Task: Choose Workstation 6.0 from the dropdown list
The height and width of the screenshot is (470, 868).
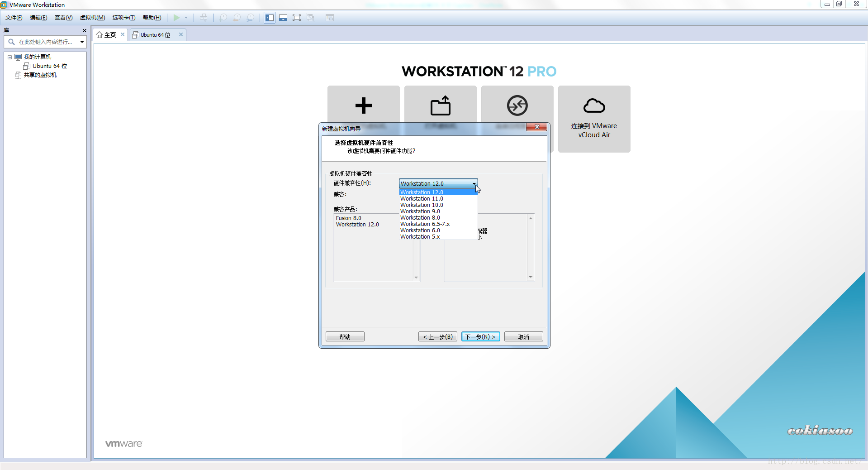Action: click(438, 230)
